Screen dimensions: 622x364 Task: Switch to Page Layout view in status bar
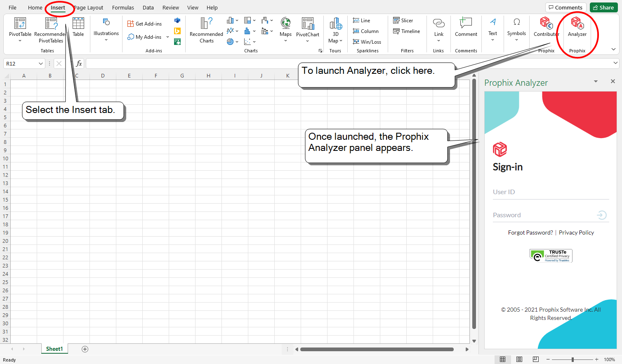(x=519, y=359)
